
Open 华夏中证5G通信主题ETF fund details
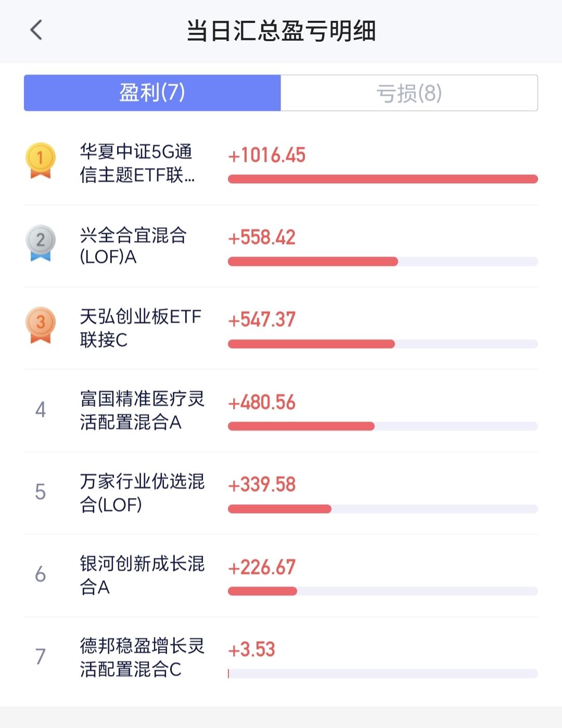click(137, 163)
